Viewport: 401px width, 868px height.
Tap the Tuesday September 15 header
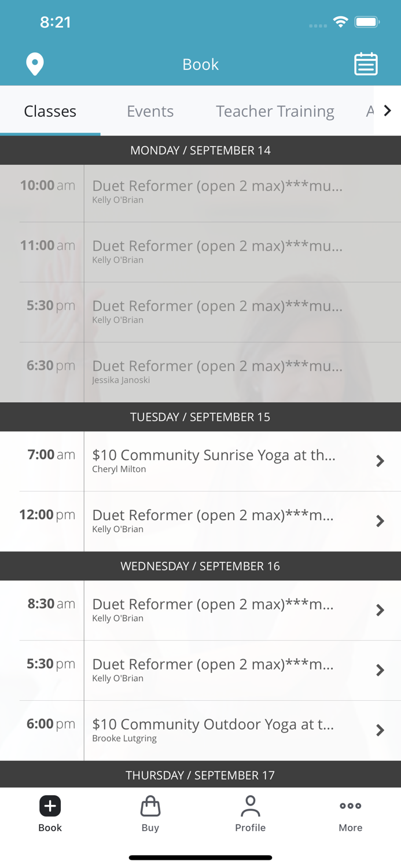(x=200, y=417)
